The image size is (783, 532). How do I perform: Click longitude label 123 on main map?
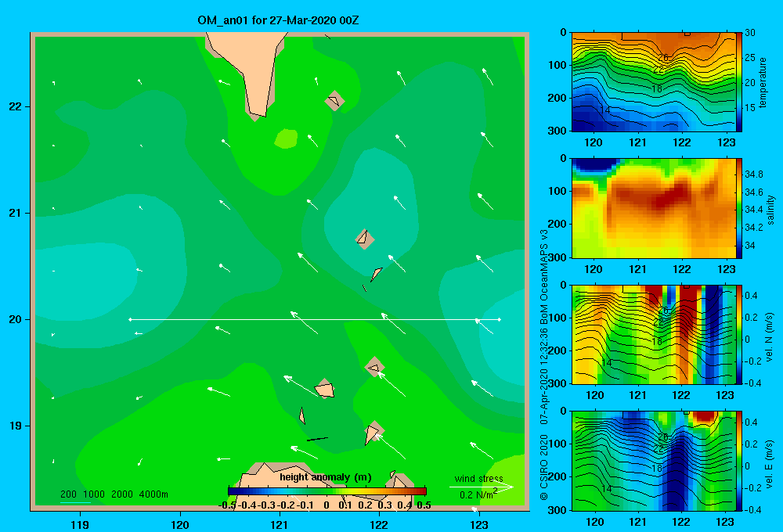479,524
